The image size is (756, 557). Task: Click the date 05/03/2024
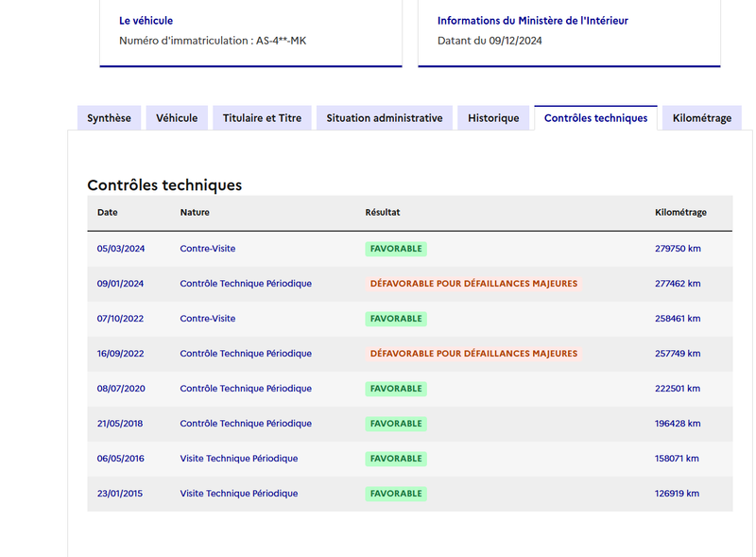tap(121, 249)
